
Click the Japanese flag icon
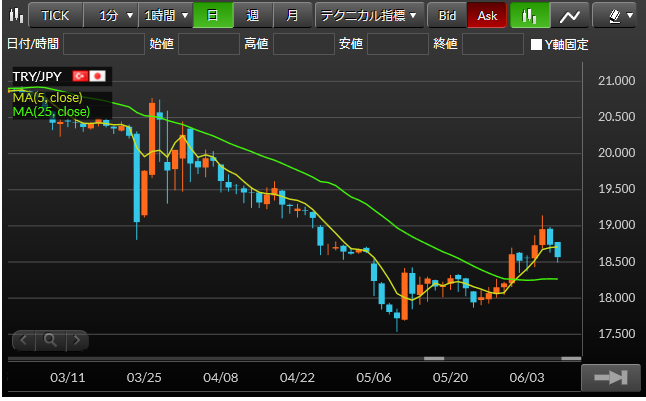pos(98,76)
